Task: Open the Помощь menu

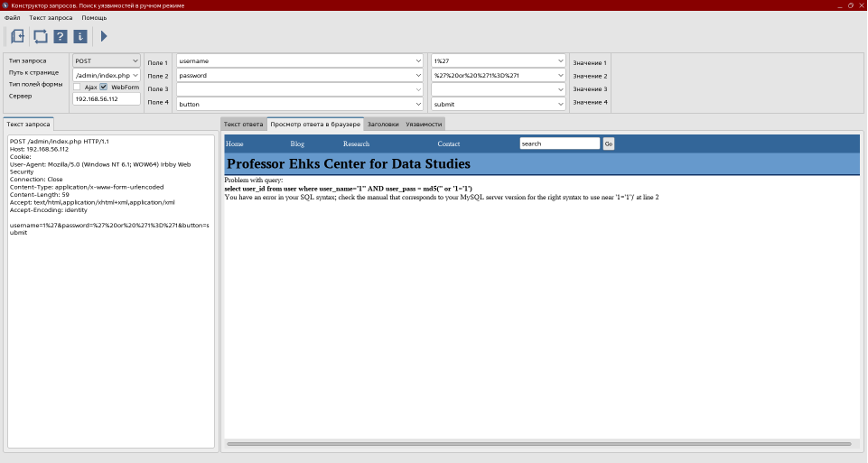Action: pyautogui.click(x=94, y=17)
